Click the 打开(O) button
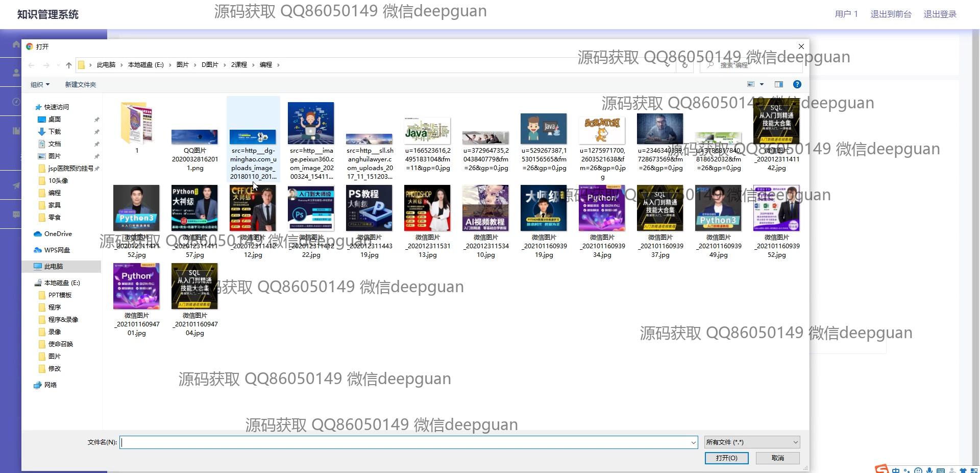Image resolution: width=980 pixels, height=473 pixels. 726,458
